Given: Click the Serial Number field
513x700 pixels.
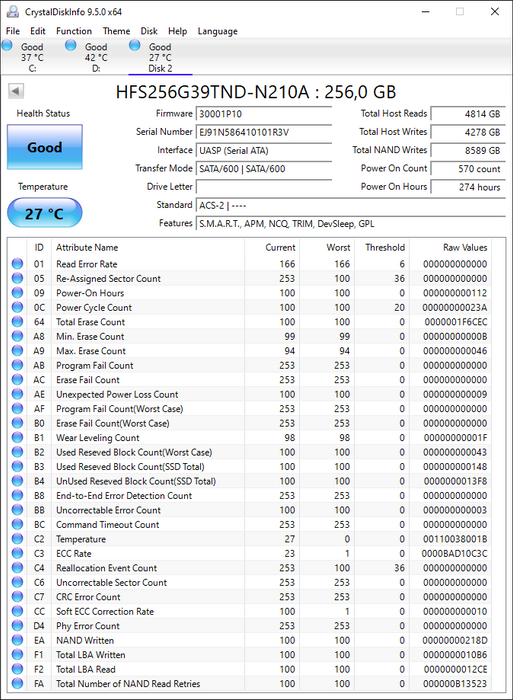Looking at the screenshot, I should click(263, 132).
